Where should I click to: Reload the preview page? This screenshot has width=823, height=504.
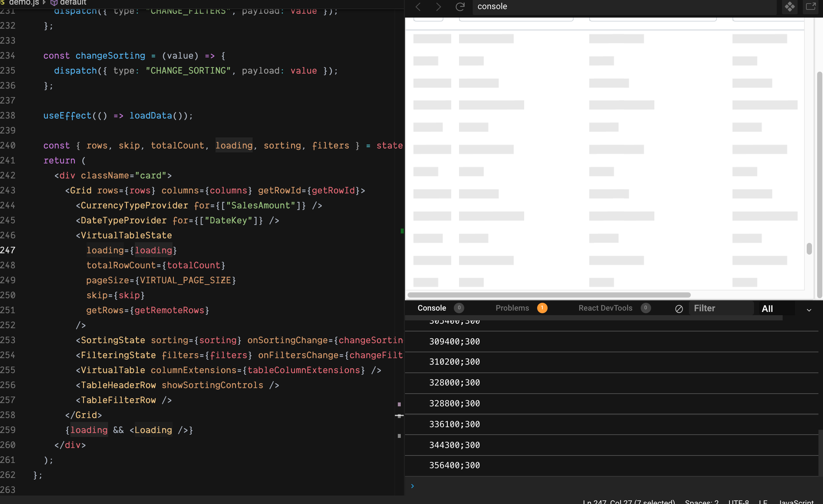pos(461,7)
